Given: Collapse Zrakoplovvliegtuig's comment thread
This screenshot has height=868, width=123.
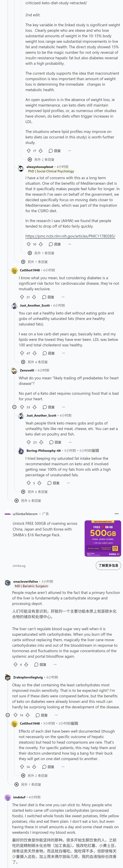Looking at the screenshot, I should [x=8, y=715].
